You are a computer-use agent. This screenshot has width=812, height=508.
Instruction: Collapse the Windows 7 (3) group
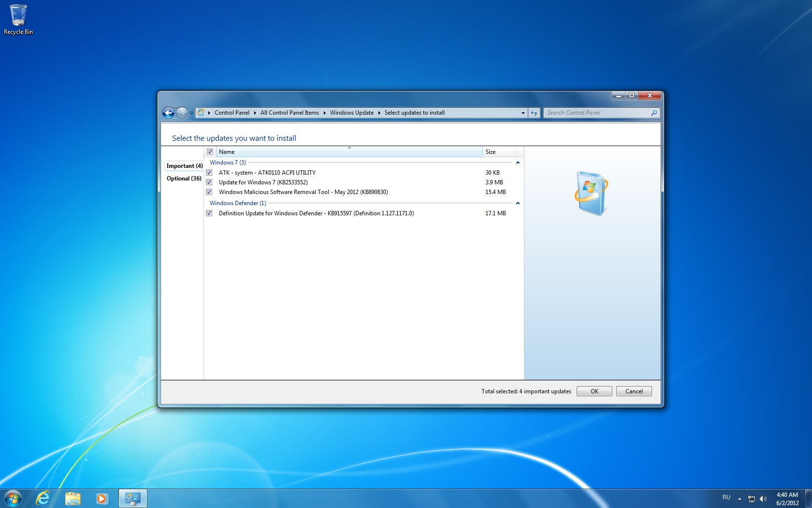[x=518, y=163]
